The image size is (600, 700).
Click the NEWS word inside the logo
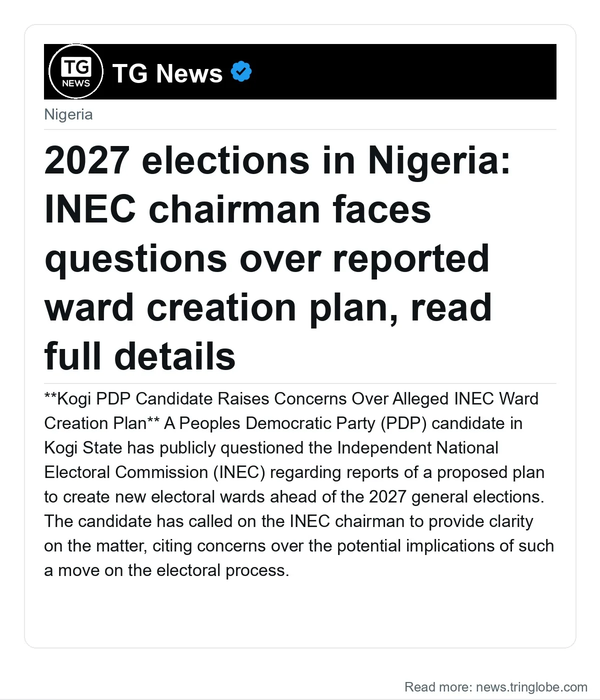(x=76, y=83)
